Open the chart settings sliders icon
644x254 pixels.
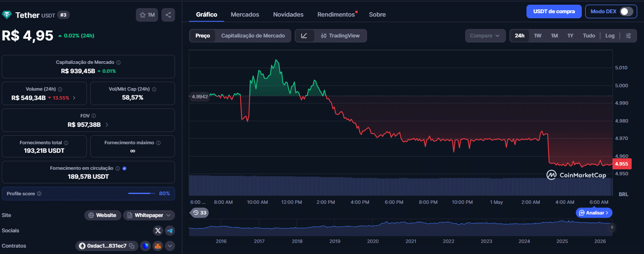pyautogui.click(x=628, y=36)
